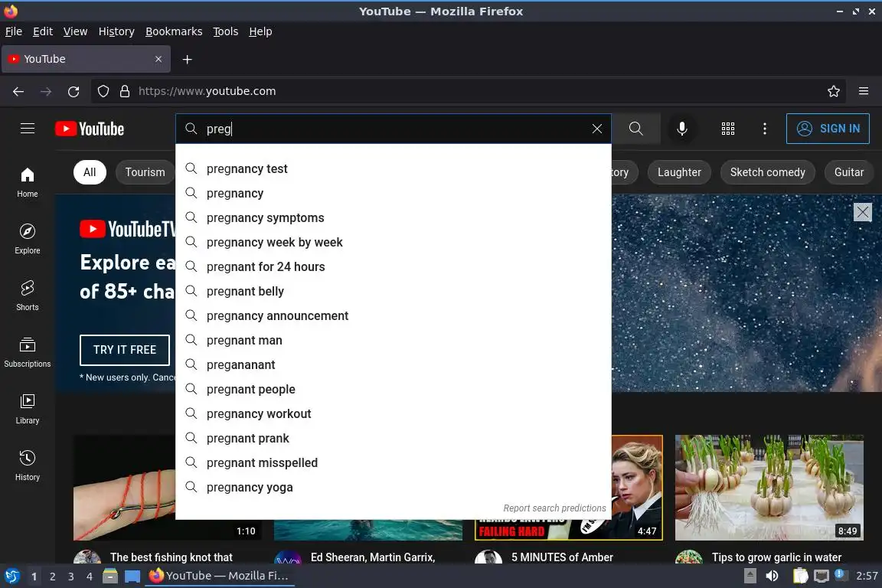Open Subscriptions in the sidebar
The width and height of the screenshot is (882, 588).
[27, 352]
